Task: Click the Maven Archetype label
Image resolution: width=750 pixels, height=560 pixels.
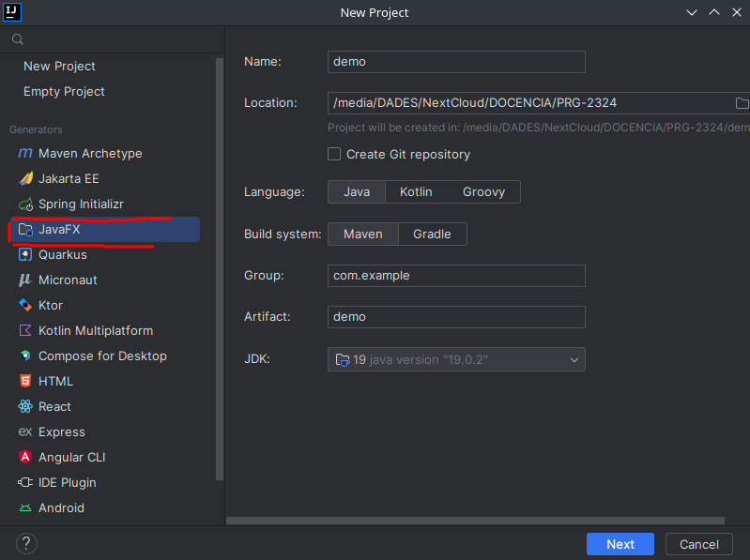Action: pyautogui.click(x=90, y=154)
